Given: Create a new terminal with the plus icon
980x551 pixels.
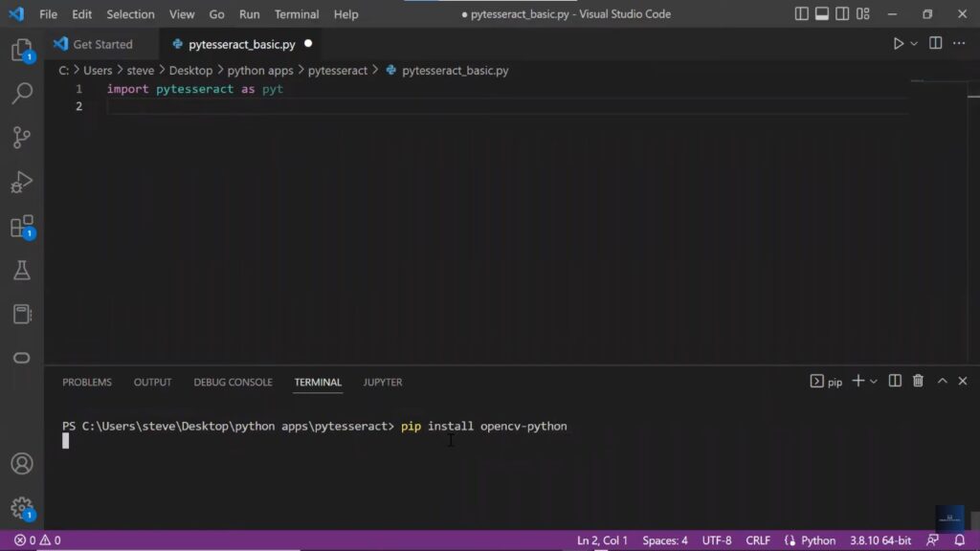Looking at the screenshot, I should [x=858, y=381].
